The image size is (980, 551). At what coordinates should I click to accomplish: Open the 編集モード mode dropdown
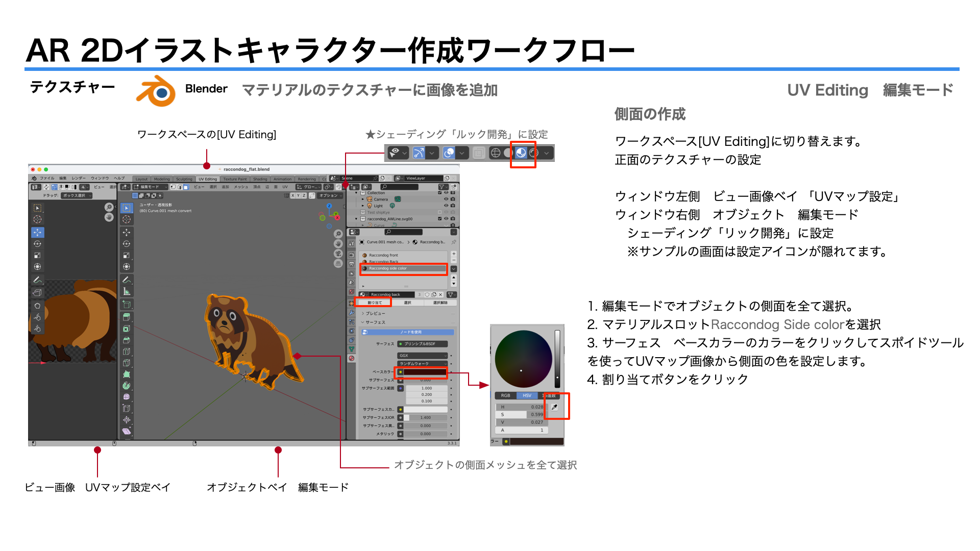(150, 187)
